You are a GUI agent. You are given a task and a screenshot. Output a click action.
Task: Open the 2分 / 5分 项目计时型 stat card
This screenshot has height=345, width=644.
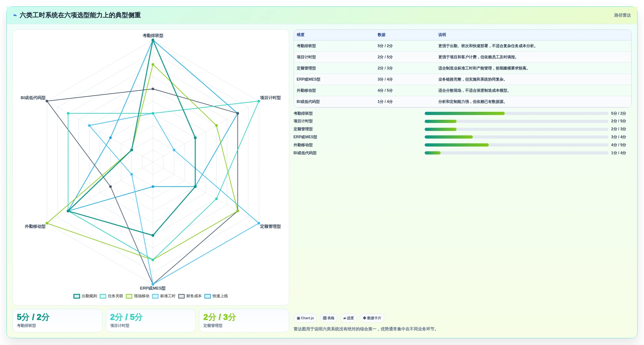pos(150,320)
